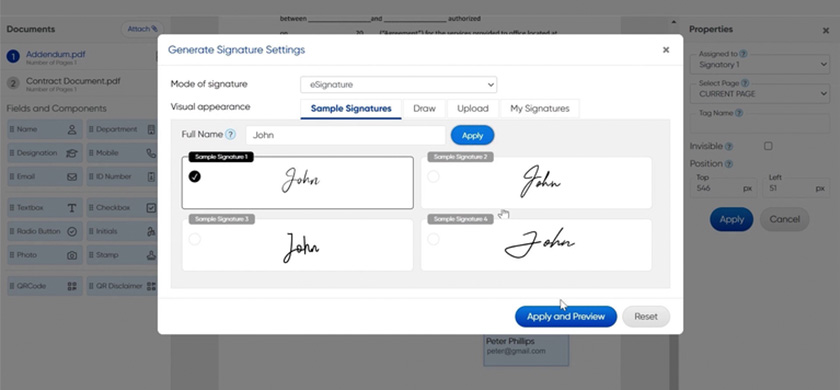The image size is (840, 390).
Task: Switch to the Draw tab
Action: 424,109
